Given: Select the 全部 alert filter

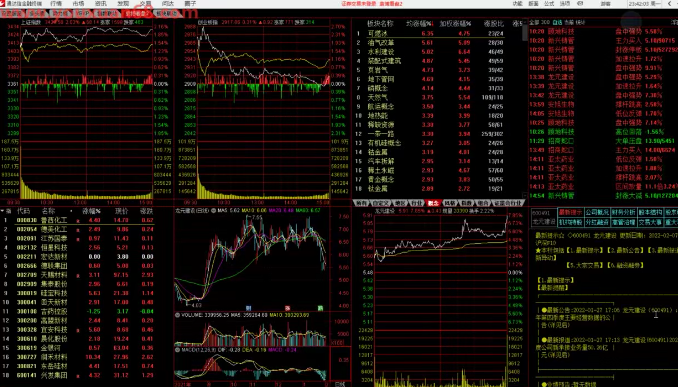Looking at the screenshot, I should coord(534,22).
